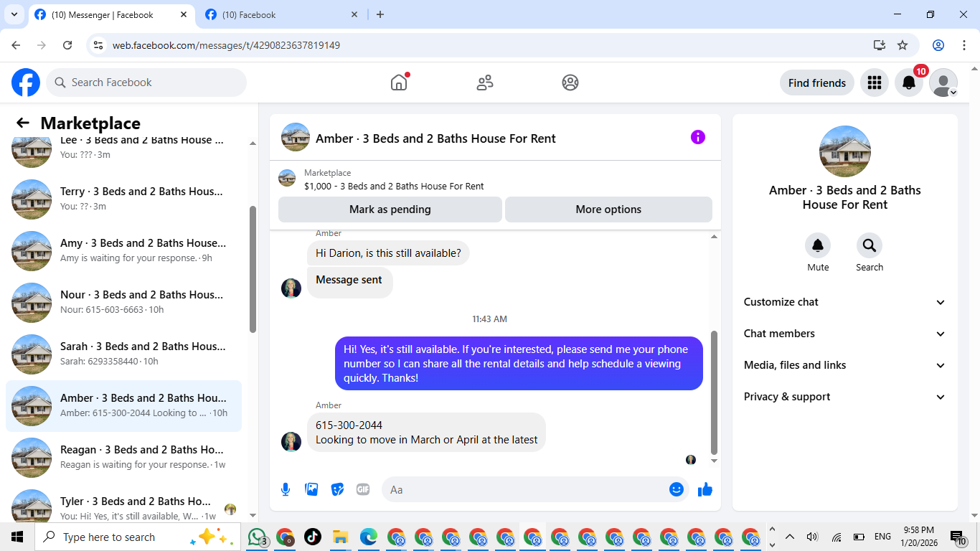Open the $1,000 Marketplace listing link
980x551 pixels.
click(x=394, y=186)
